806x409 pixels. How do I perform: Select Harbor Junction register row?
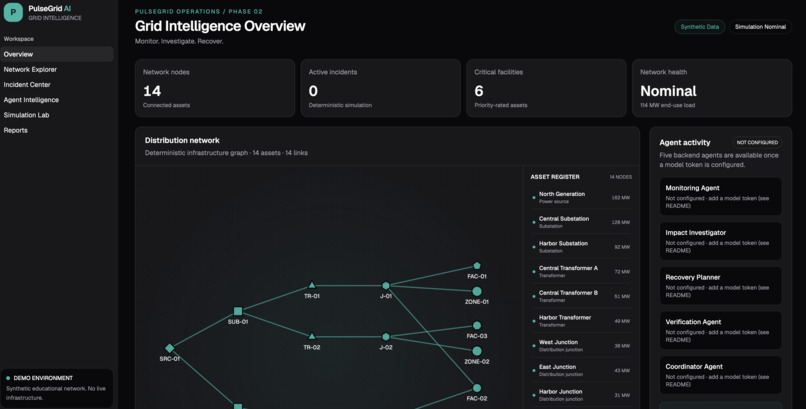coord(581,395)
